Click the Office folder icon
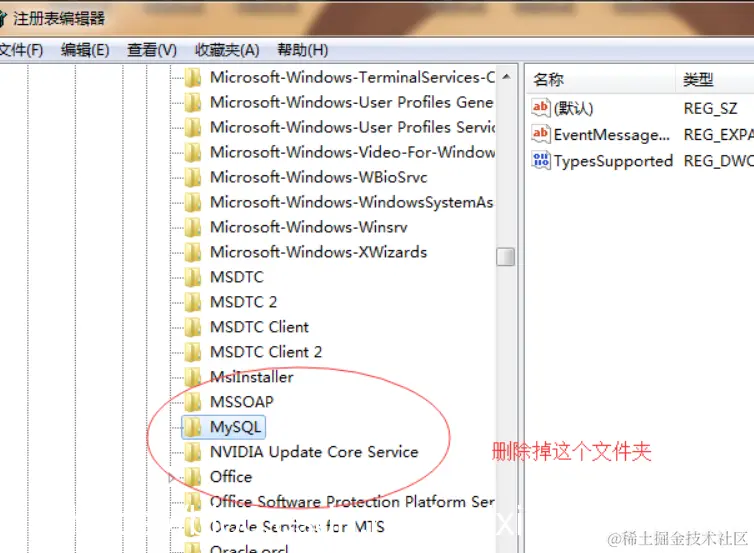 click(193, 478)
